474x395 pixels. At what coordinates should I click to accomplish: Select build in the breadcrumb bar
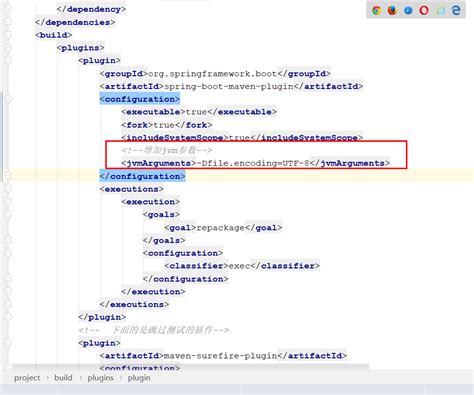pos(63,378)
